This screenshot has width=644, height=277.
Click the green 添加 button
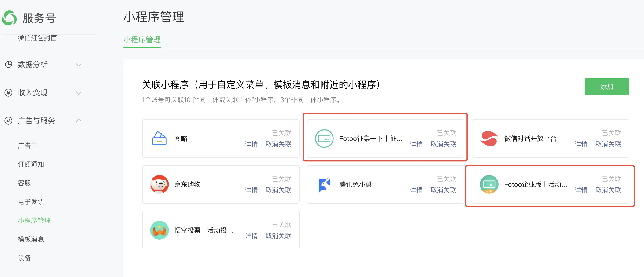click(607, 86)
